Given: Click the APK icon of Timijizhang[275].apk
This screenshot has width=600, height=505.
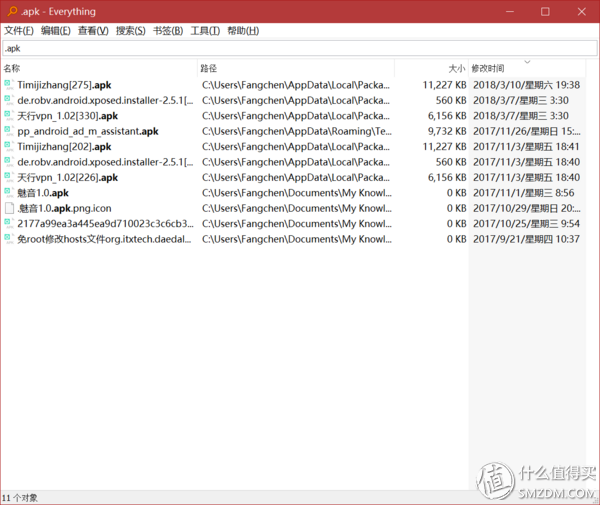Looking at the screenshot, I should tap(9, 85).
